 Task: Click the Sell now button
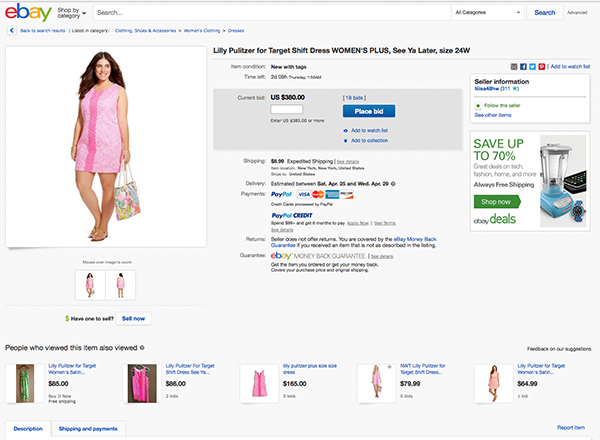point(132,318)
